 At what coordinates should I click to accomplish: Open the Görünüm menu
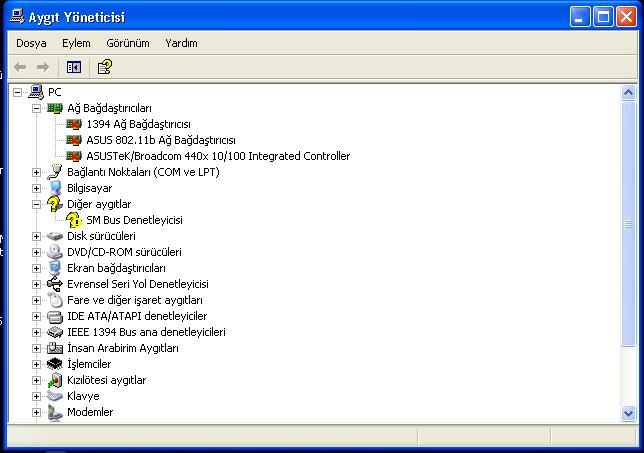pos(128,43)
